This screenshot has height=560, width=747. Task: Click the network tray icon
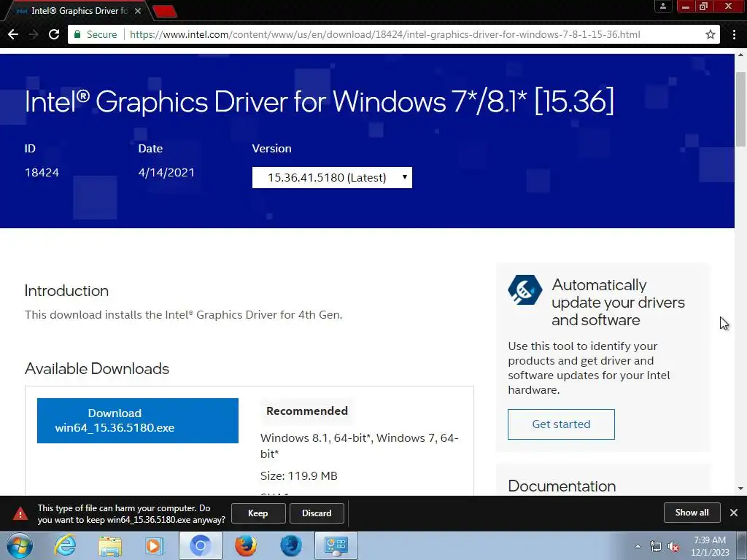tap(656, 546)
